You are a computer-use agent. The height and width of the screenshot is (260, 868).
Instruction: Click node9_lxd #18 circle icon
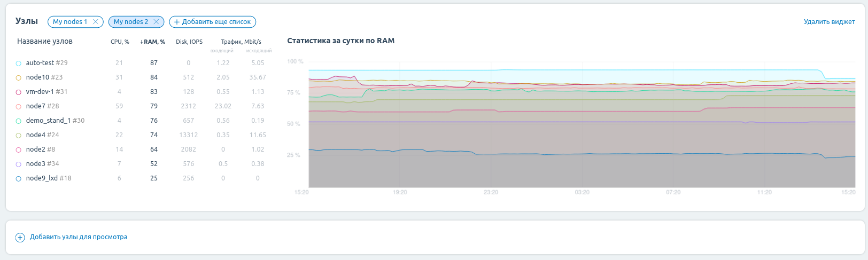click(x=18, y=179)
